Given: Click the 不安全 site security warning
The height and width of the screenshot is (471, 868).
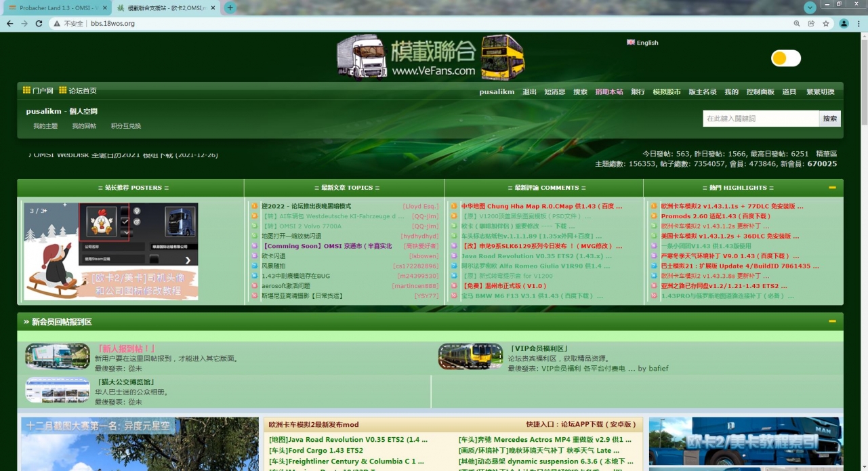Looking at the screenshot, I should coord(68,23).
